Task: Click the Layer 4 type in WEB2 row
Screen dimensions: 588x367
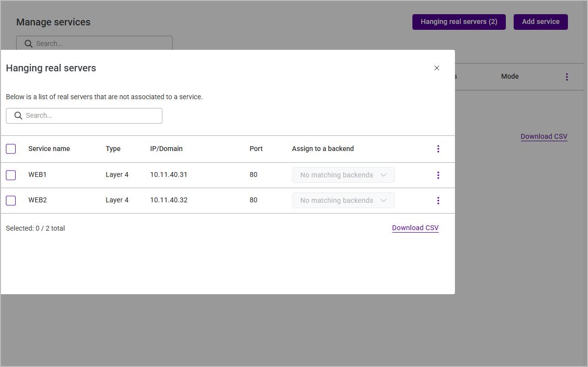Action: (117, 200)
